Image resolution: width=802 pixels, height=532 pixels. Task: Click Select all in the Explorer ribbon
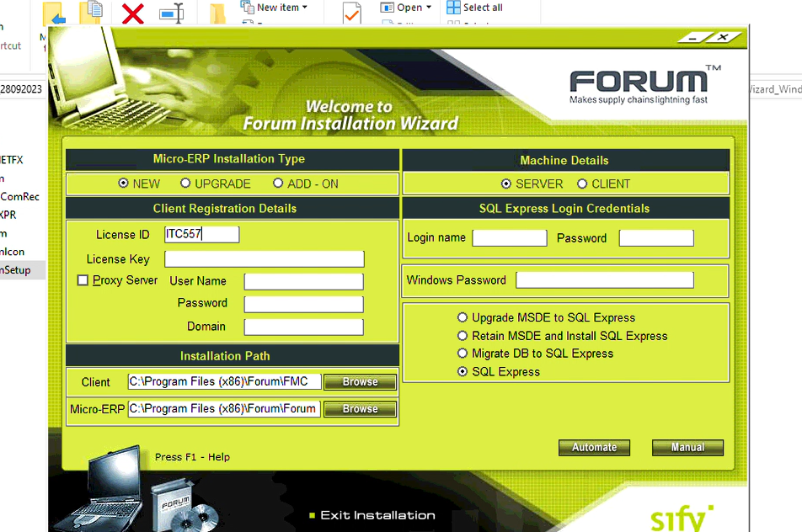click(474, 8)
